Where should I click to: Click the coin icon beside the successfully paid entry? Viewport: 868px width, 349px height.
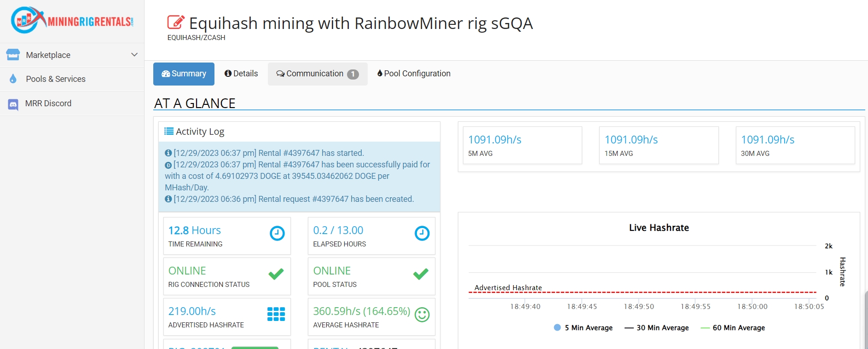[x=168, y=165]
